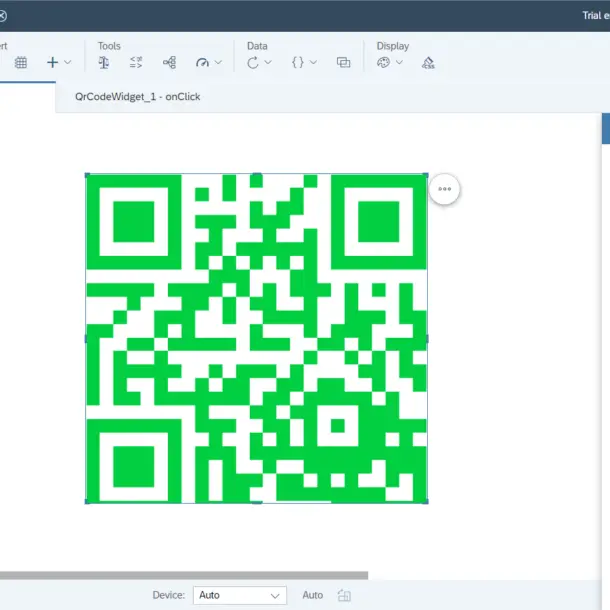
Task: Click the performance gauge icon under Tools
Action: coord(202,63)
